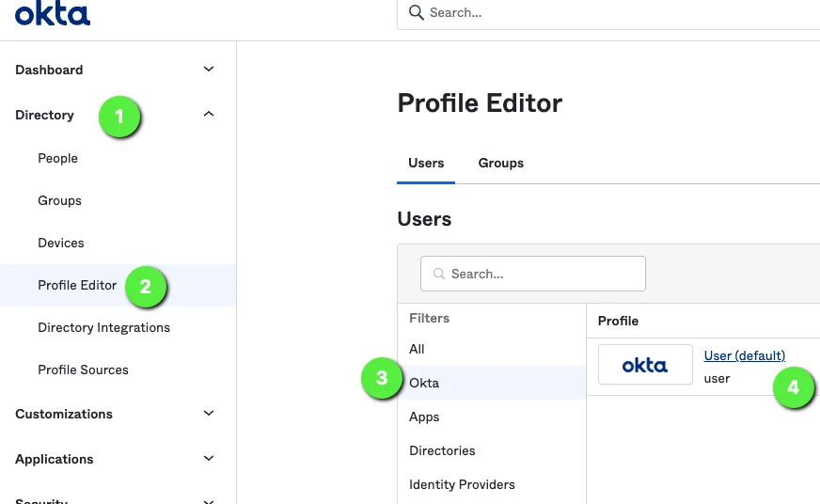Expand the Applications chevron
This screenshot has height=504, width=820.
pos(209,458)
